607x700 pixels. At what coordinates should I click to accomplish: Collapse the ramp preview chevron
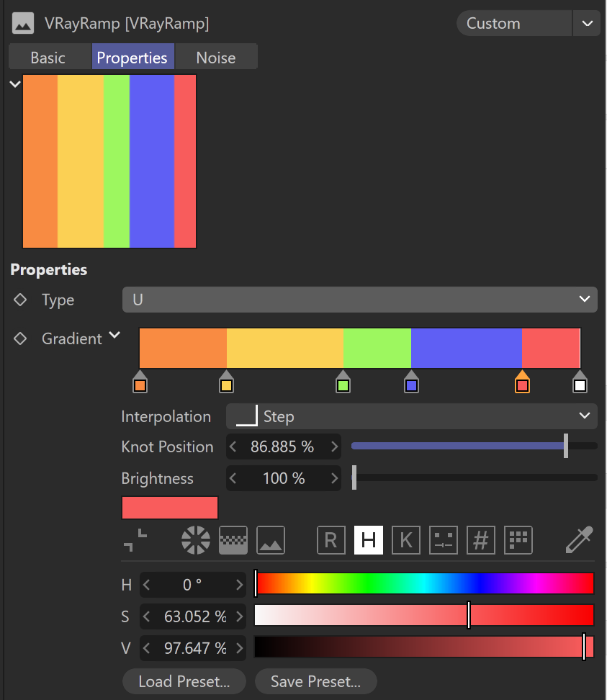point(15,84)
